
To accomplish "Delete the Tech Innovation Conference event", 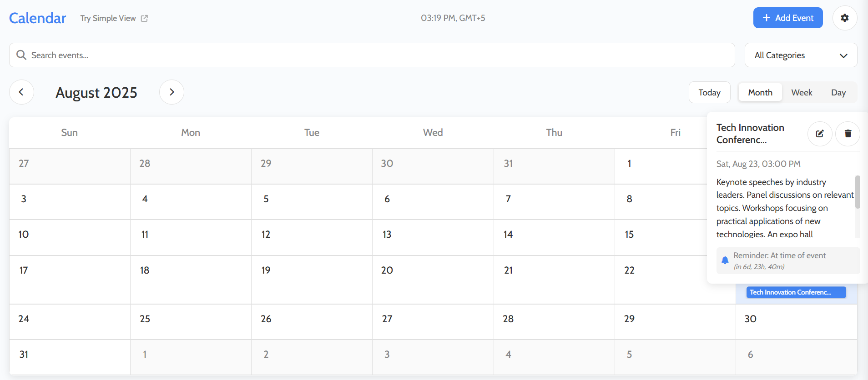I will [848, 134].
